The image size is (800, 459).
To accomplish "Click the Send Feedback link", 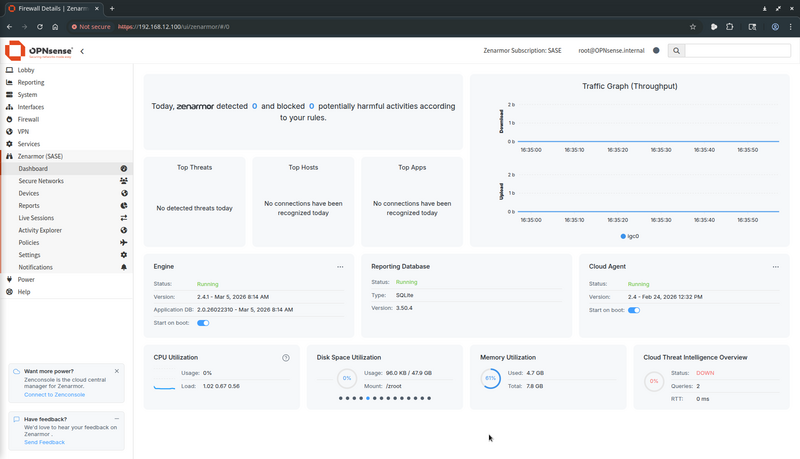I will pos(44,442).
